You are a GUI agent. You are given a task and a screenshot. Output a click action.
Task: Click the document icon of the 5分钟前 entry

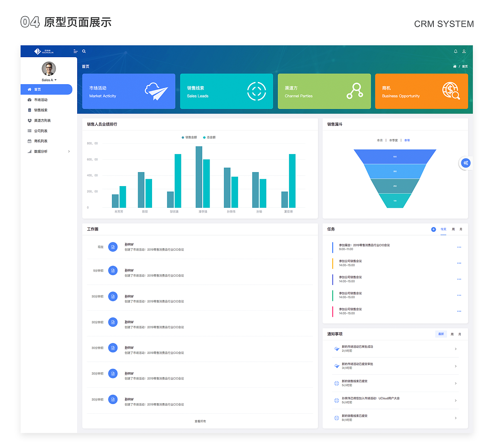[113, 271]
